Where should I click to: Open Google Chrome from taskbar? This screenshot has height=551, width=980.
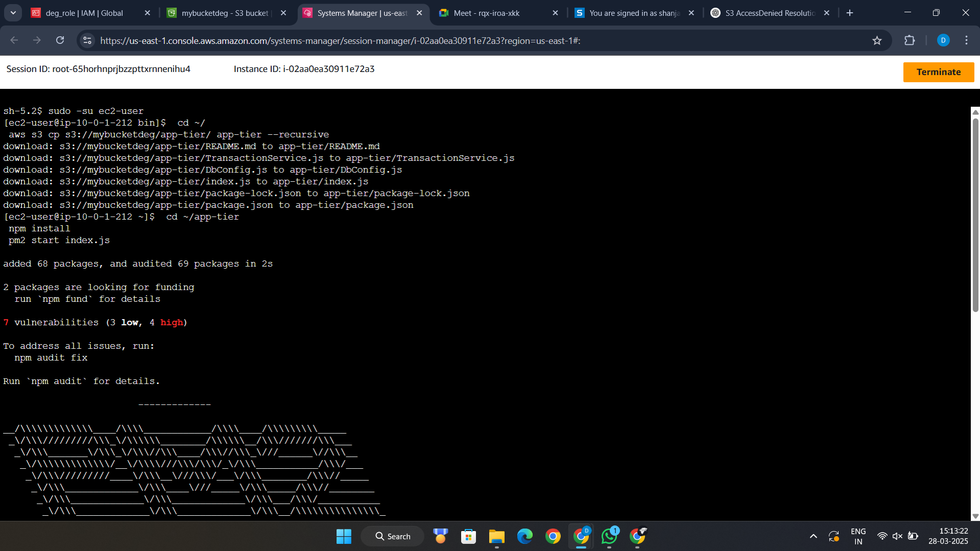pos(553,536)
